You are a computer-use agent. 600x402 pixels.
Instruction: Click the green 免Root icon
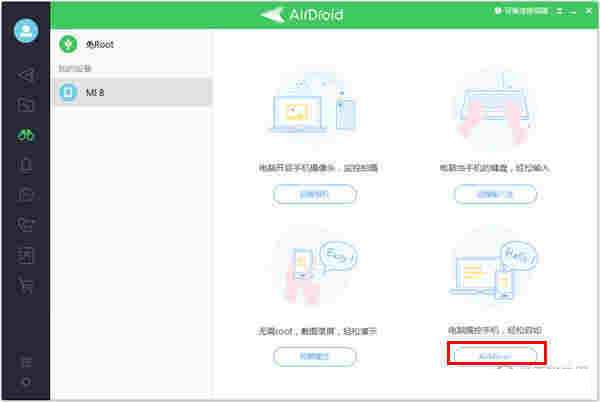tap(68, 44)
